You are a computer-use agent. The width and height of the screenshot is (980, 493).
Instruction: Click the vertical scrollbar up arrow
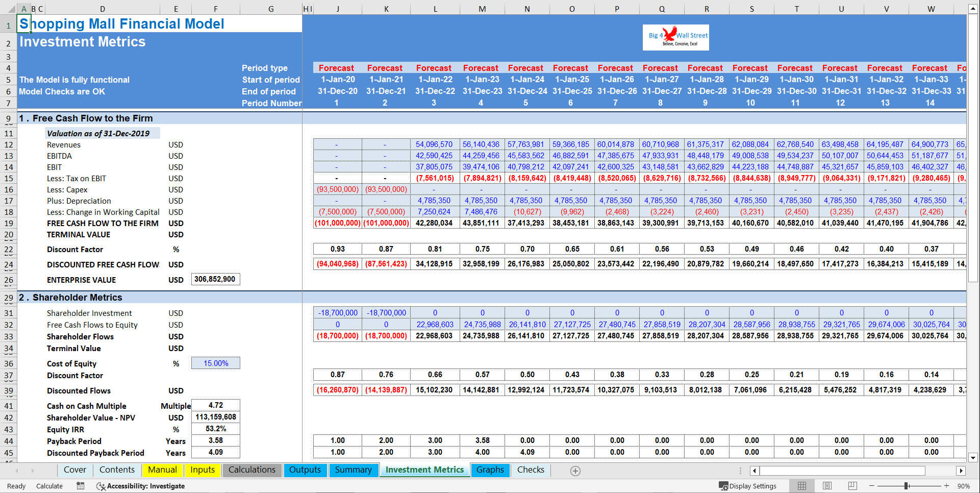[x=974, y=8]
